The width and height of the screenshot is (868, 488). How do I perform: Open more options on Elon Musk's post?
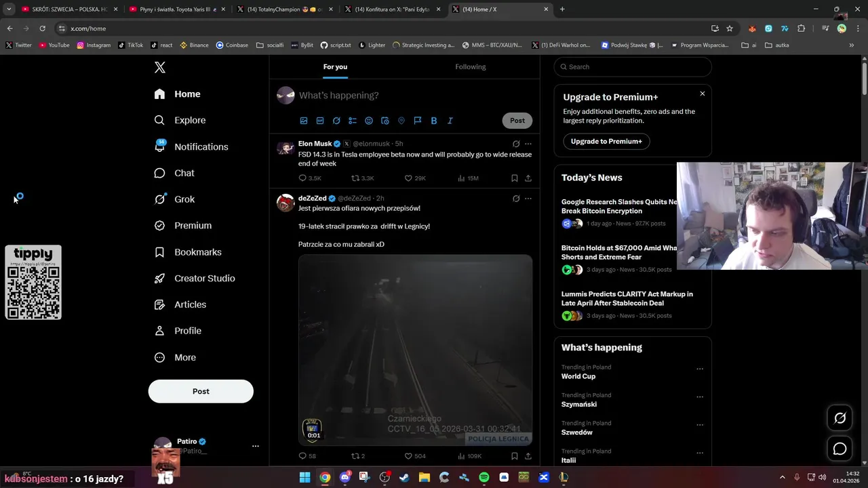click(x=528, y=144)
